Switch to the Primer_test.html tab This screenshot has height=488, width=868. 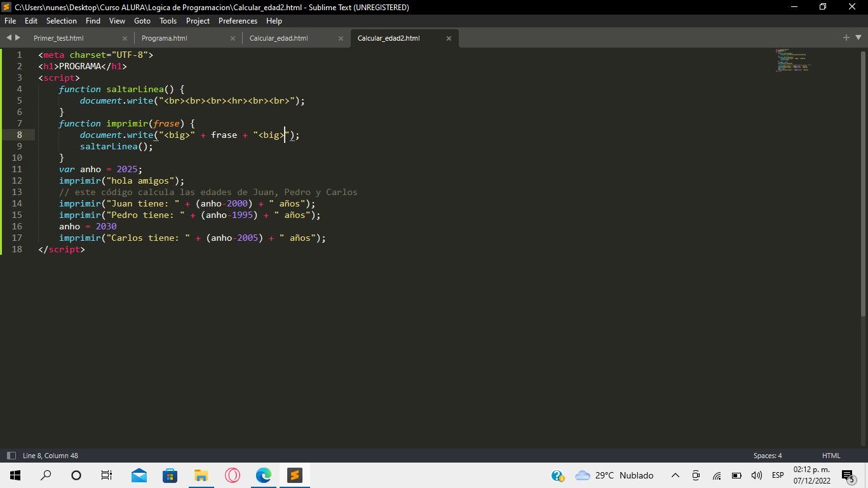pyautogui.click(x=58, y=38)
